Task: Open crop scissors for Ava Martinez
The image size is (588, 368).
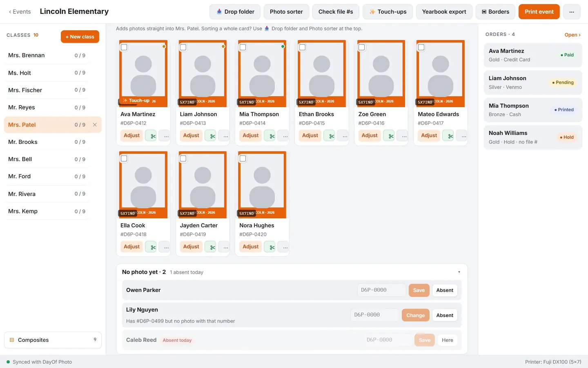Action: pos(151,136)
